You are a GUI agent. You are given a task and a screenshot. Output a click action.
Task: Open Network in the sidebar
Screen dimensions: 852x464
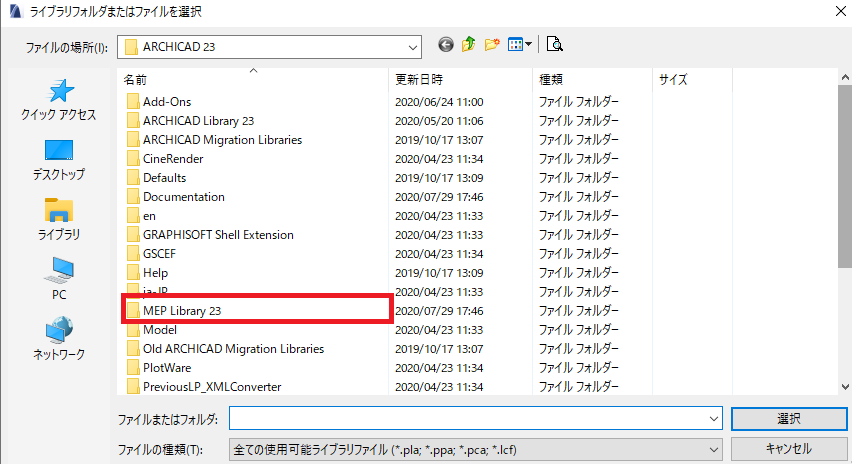[x=59, y=339]
